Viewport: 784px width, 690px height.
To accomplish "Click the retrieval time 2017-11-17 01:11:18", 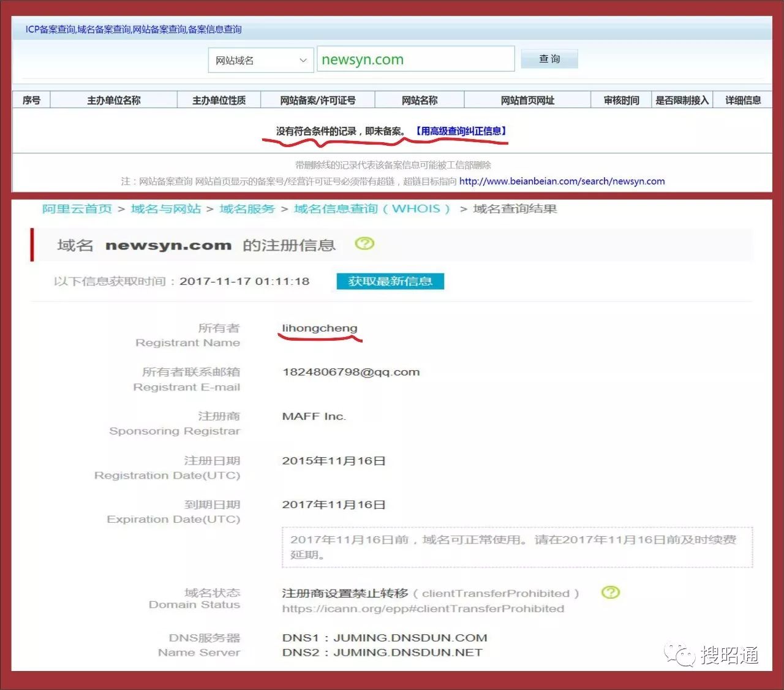I will click(244, 281).
